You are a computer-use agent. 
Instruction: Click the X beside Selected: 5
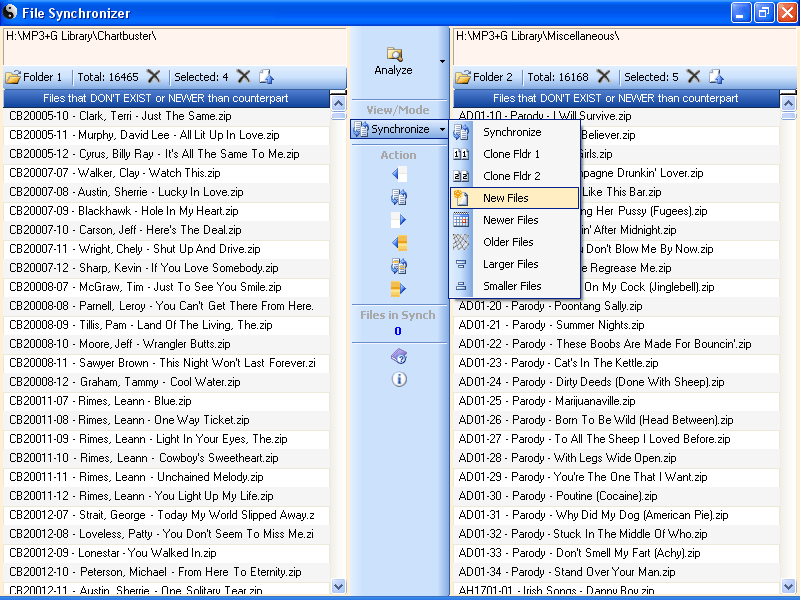point(693,77)
